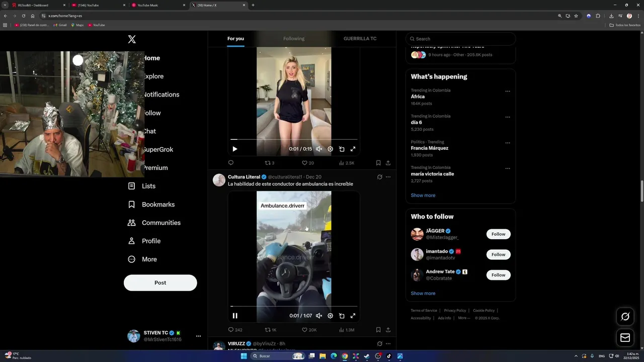Open Lists in the sidebar

click(x=142, y=186)
